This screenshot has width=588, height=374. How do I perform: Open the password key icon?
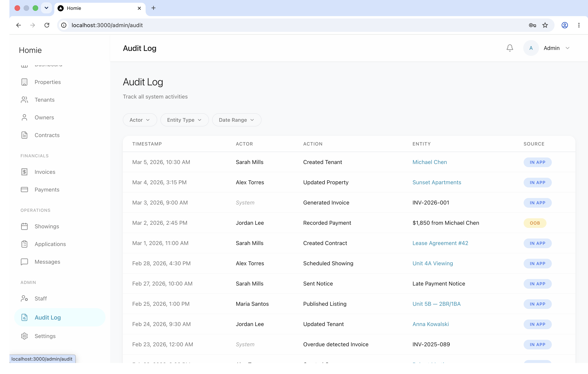click(x=532, y=25)
